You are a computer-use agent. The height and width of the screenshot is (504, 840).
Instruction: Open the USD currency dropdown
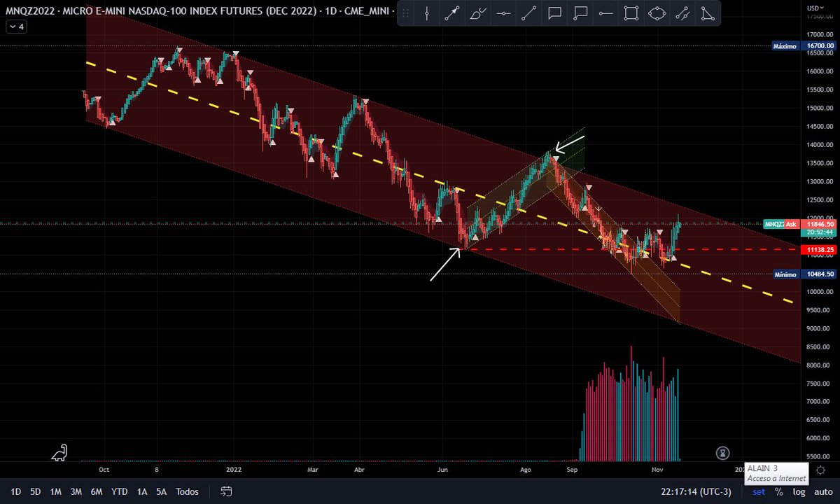[814, 8]
